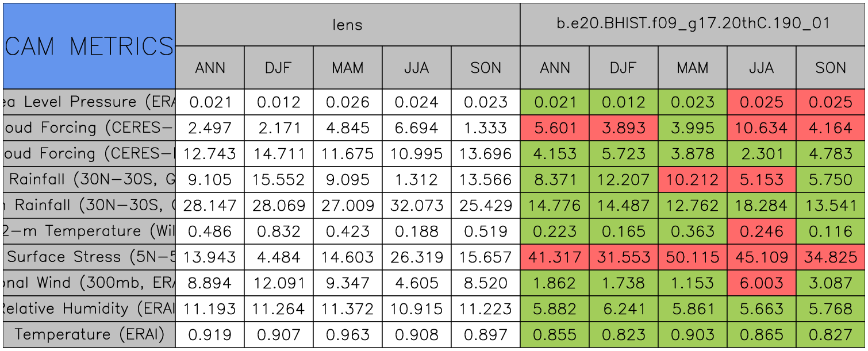Select the DJF header under the BHIST case
Screen dimensions: 868x351
624,68
